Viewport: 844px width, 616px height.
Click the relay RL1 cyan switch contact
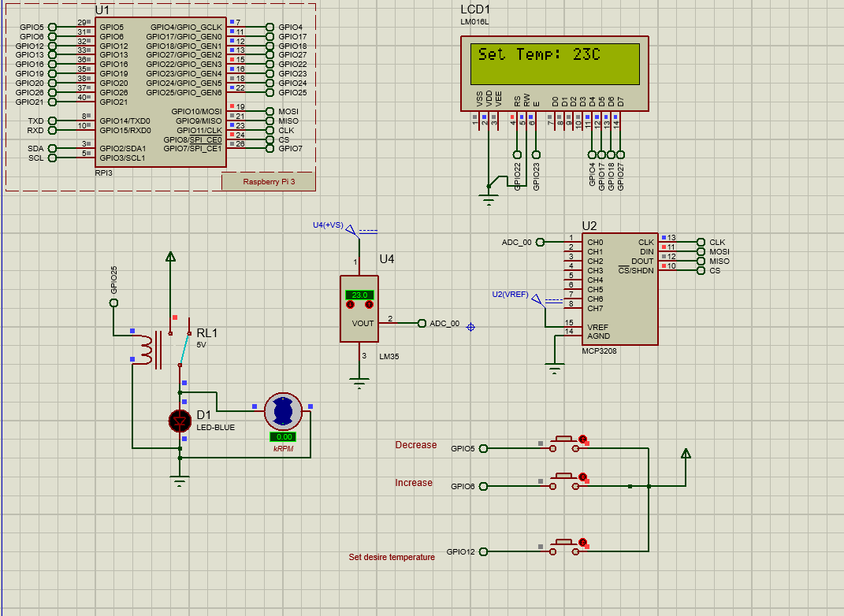point(184,349)
